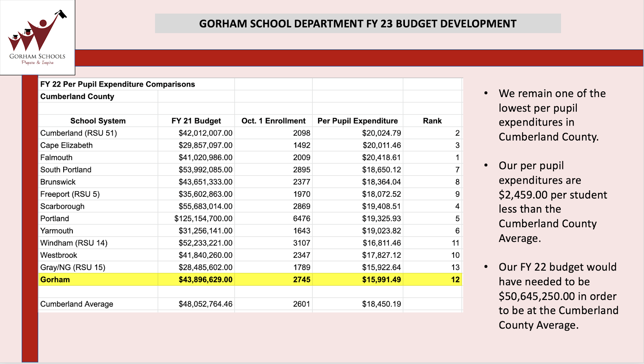The width and height of the screenshot is (644, 364).
Task: Click Yarmouth's budget $31,256,141.00
Action: [x=206, y=231]
